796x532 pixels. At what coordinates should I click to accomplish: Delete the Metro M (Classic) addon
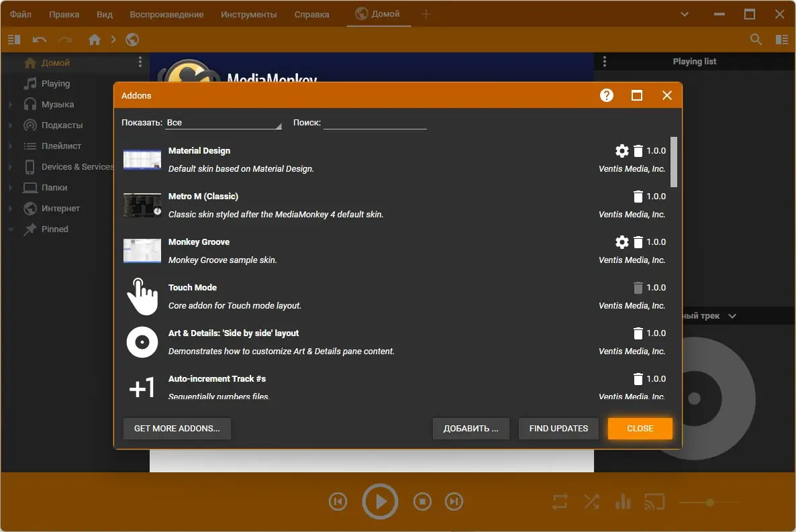coord(638,197)
